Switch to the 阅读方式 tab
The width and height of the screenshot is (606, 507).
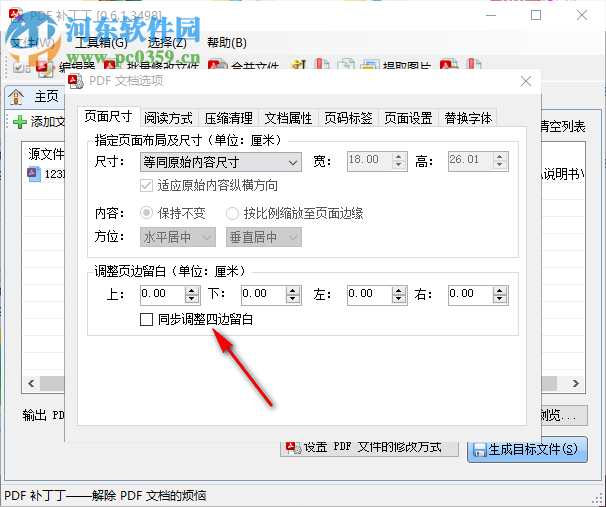pos(168,118)
